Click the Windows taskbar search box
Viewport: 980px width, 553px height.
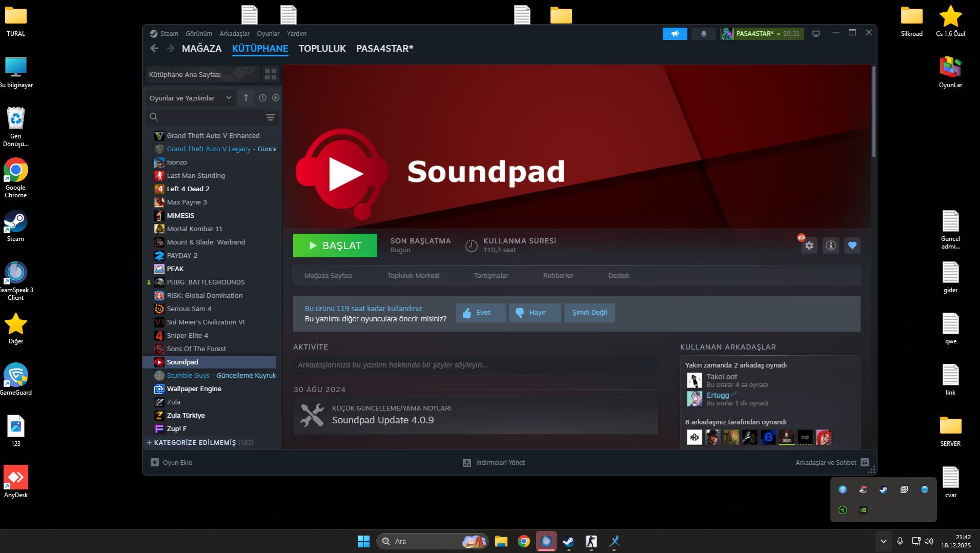(433, 541)
